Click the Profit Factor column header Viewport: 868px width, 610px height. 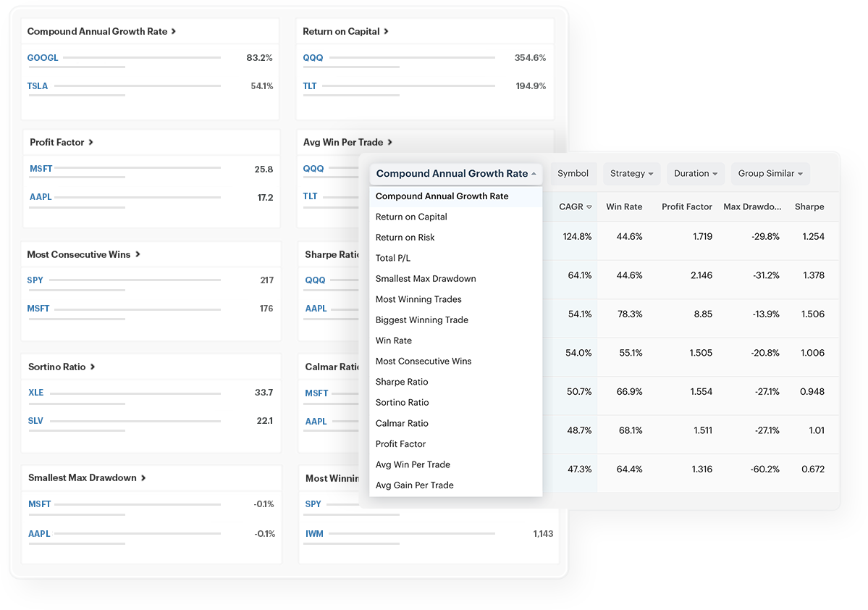tap(686, 206)
